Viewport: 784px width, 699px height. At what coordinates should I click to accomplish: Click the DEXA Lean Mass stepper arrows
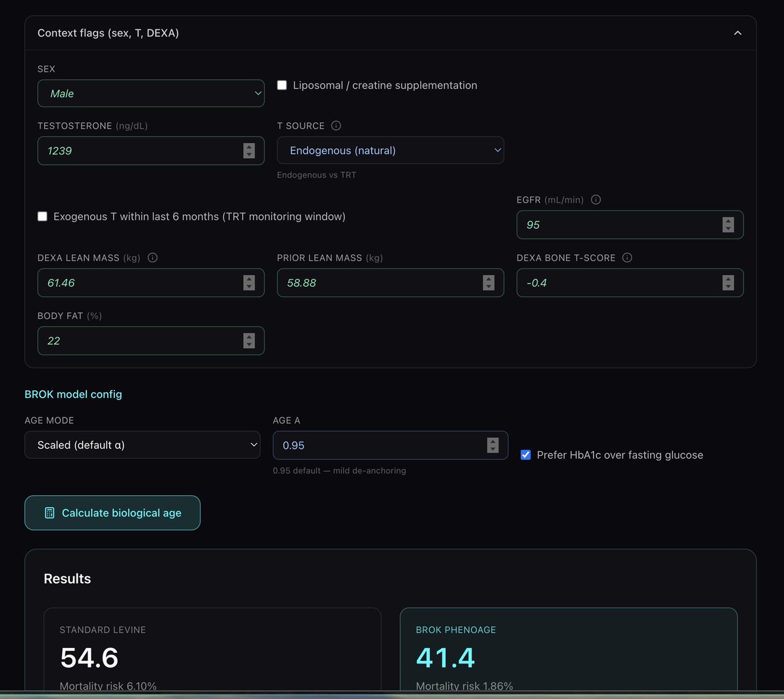point(249,283)
